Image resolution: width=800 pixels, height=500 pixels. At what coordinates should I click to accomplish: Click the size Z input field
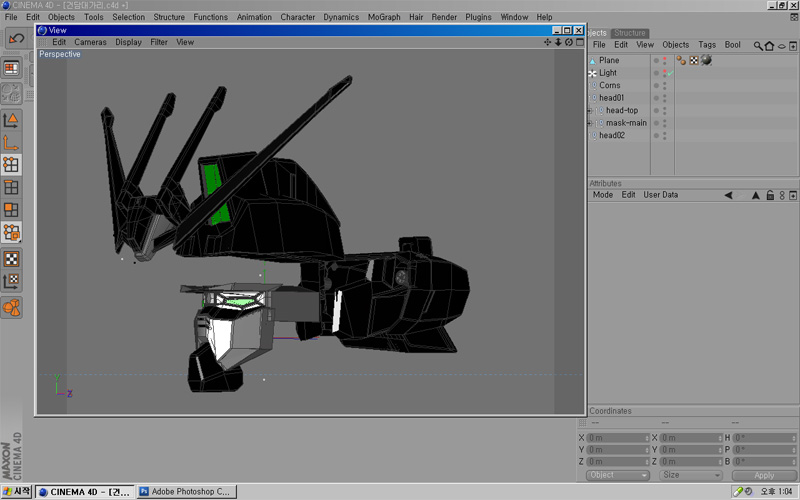click(x=691, y=462)
